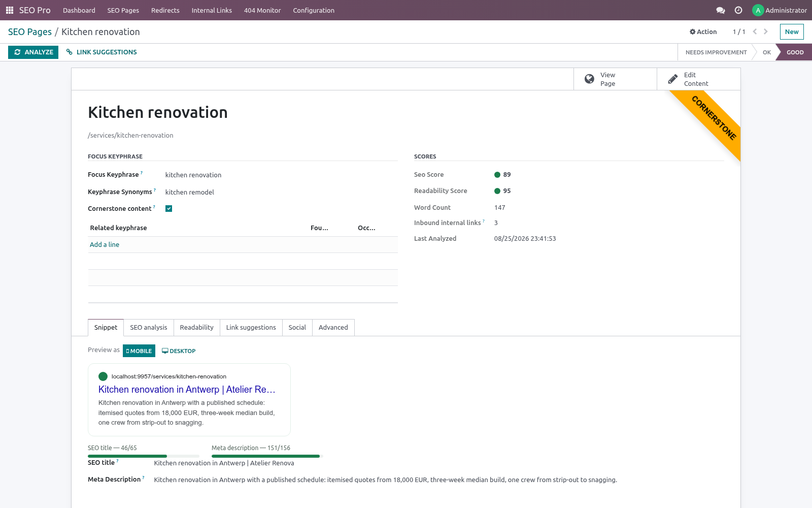Image resolution: width=812 pixels, height=508 pixels.
Task: Switch to the Readability tab
Action: (x=197, y=328)
